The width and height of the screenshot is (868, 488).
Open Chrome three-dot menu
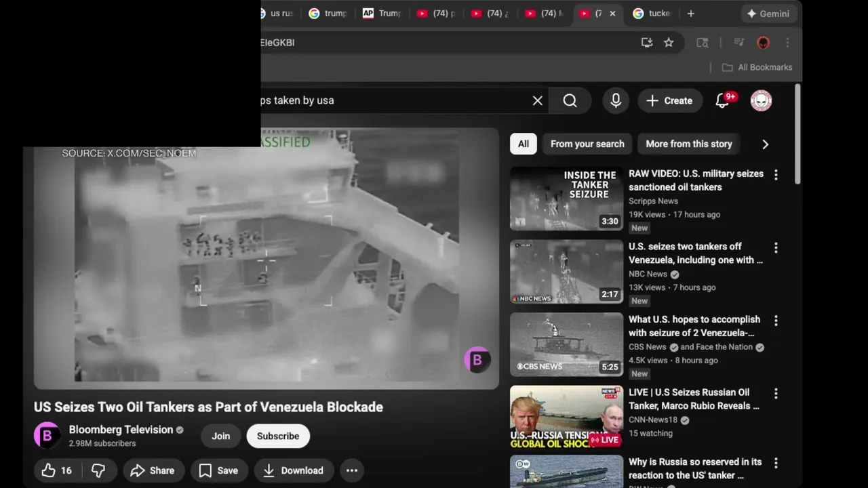click(787, 43)
